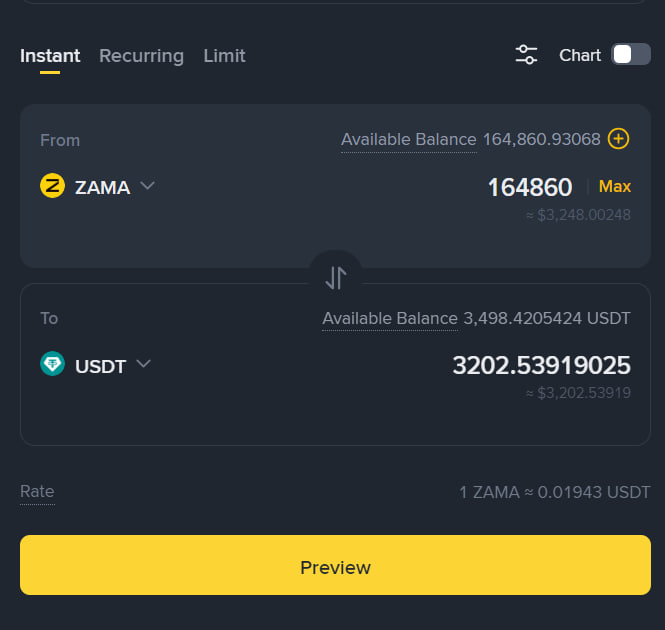
Task: Click the From label
Action: pos(60,140)
